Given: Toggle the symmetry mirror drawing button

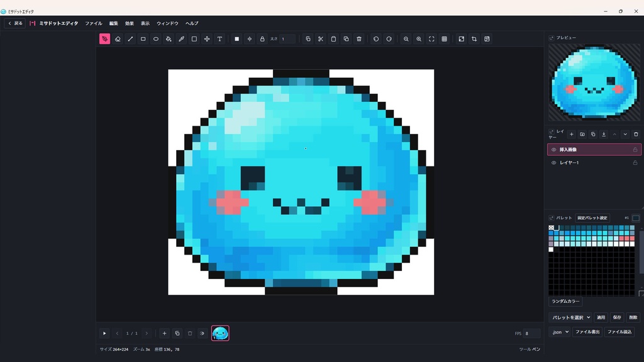Looking at the screenshot, I should tap(249, 39).
